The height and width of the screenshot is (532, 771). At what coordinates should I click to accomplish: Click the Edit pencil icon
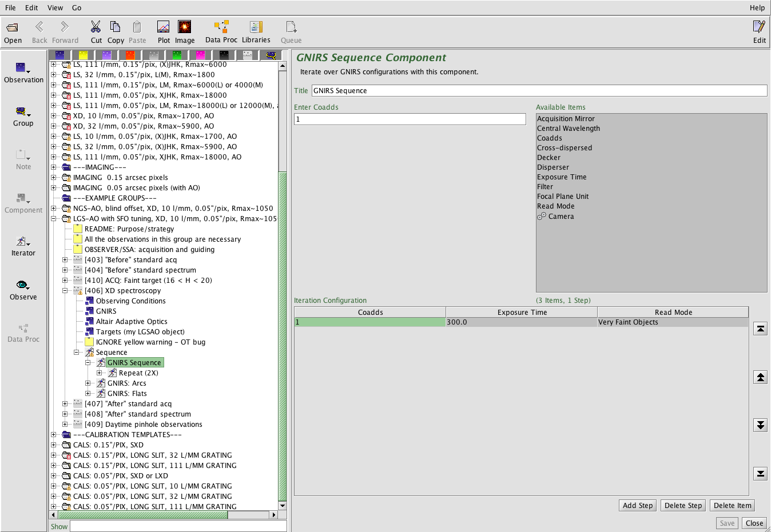click(759, 27)
